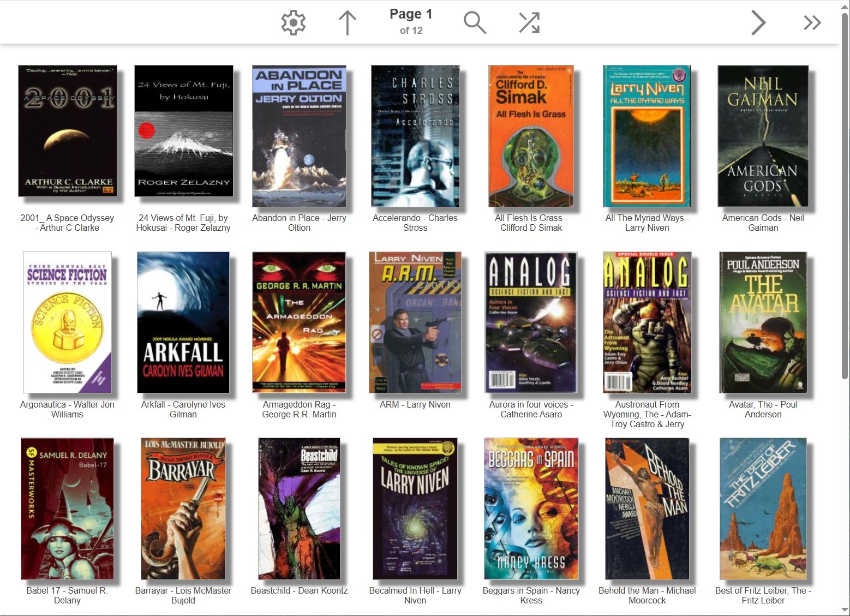Open Beggars in Spain cover
Viewport: 850px width, 616px height.
point(531,509)
